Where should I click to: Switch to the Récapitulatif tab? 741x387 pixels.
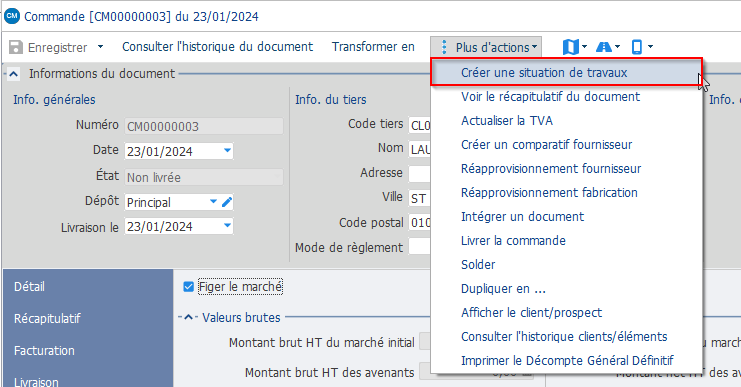click(88, 318)
